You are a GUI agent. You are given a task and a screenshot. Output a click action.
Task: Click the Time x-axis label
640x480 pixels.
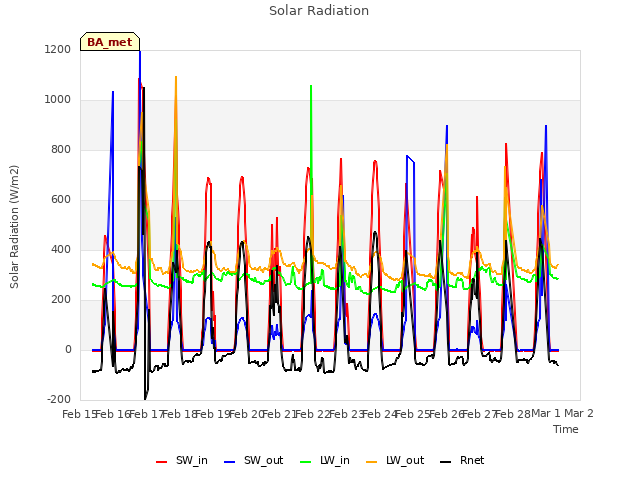click(566, 429)
